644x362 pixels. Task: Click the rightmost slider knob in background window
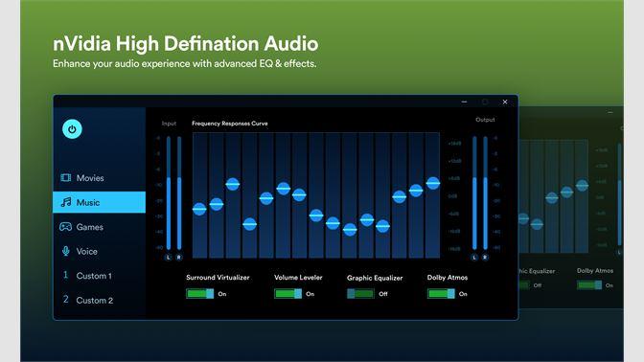click(582, 186)
